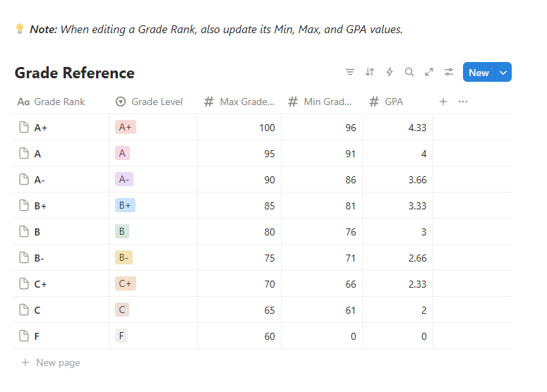The image size is (547, 392).
Task: Open the filter icon in database toolbar
Action: [350, 73]
